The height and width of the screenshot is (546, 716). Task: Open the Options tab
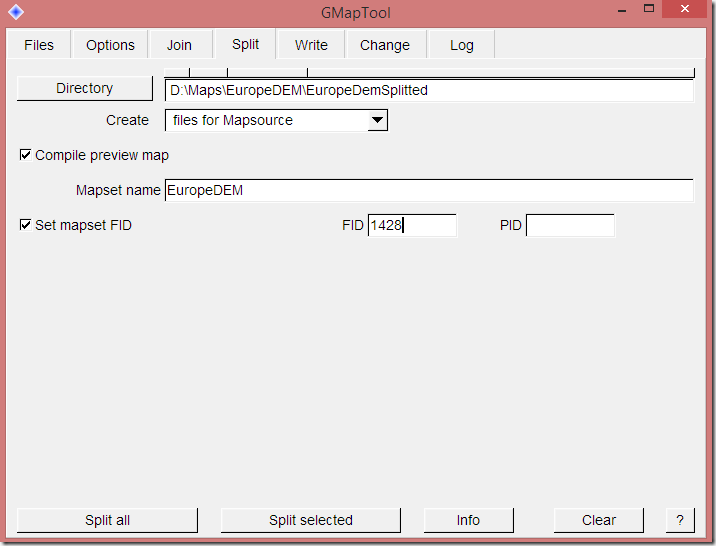click(110, 45)
